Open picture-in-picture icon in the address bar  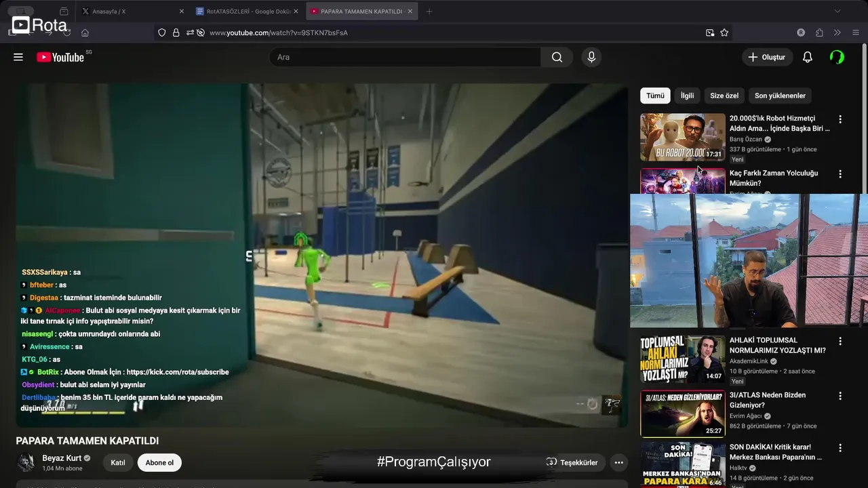(710, 33)
